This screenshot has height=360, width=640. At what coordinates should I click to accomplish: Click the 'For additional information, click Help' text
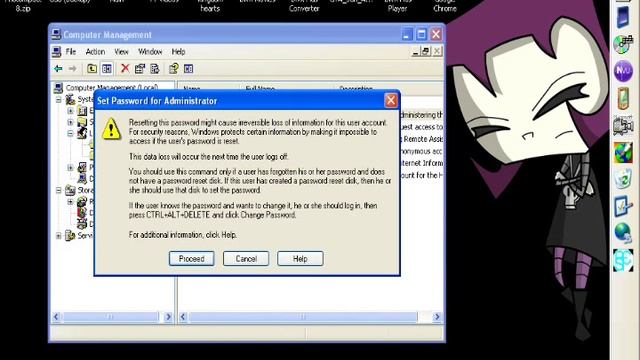point(183,235)
